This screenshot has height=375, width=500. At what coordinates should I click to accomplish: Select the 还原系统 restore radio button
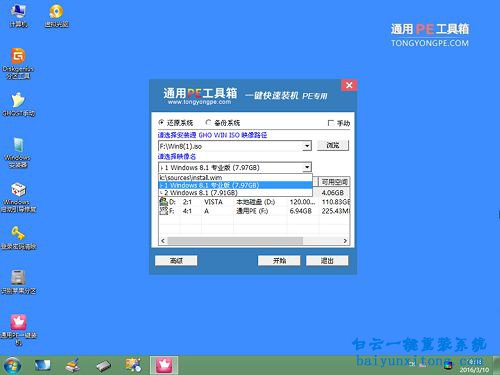[x=161, y=122]
